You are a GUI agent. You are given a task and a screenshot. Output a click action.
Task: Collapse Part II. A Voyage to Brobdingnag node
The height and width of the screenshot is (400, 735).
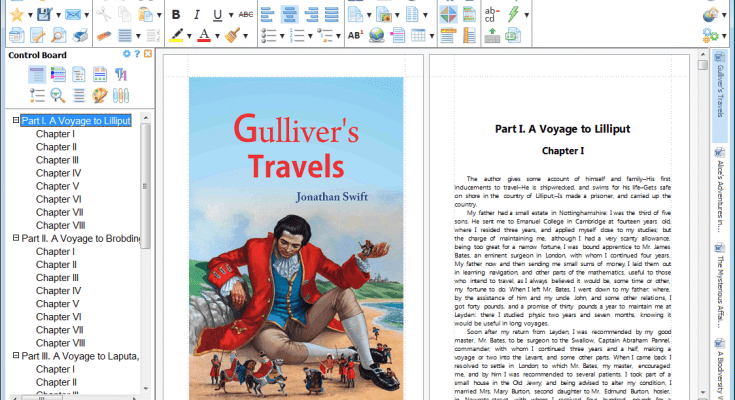[x=15, y=238]
